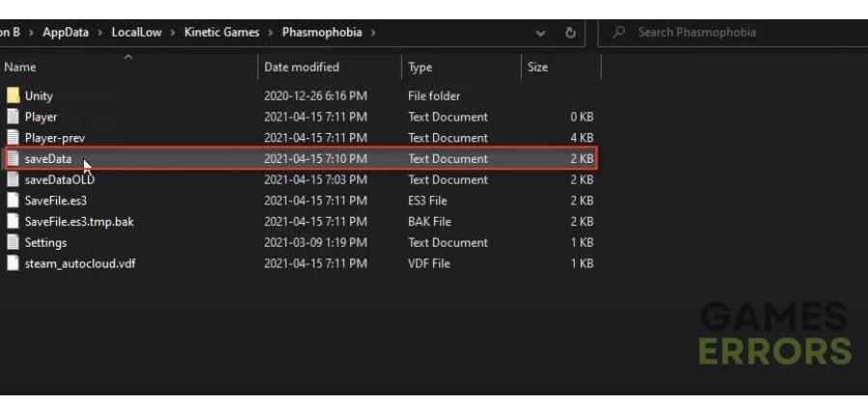868x405 pixels.
Task: Open the address bar history dropdown
Action: 541,33
